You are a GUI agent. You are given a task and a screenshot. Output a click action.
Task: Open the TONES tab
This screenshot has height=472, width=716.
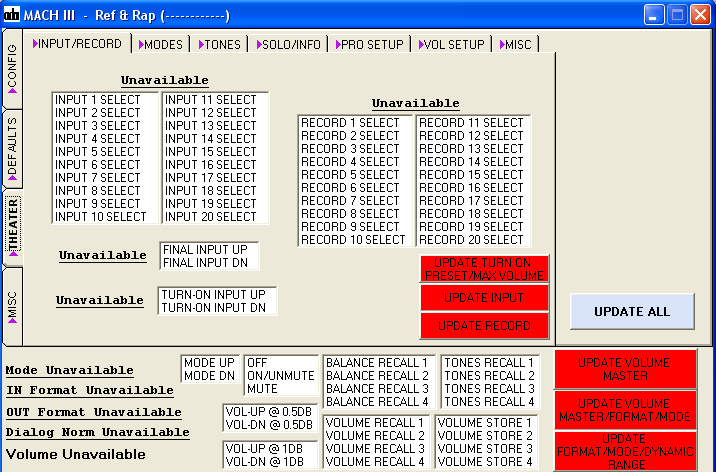point(219,44)
